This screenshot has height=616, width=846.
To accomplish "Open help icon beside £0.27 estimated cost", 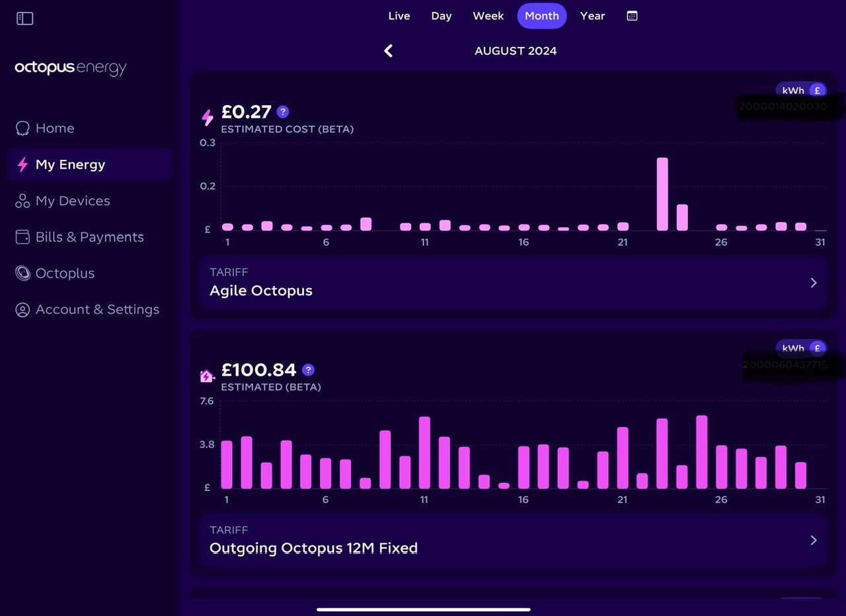I will click(283, 112).
